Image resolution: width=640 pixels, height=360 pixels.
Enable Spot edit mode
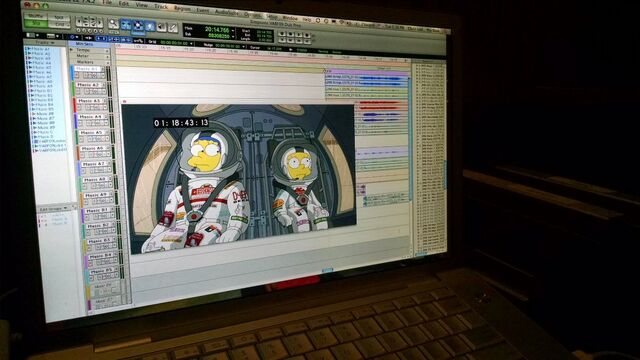[x=60, y=18]
